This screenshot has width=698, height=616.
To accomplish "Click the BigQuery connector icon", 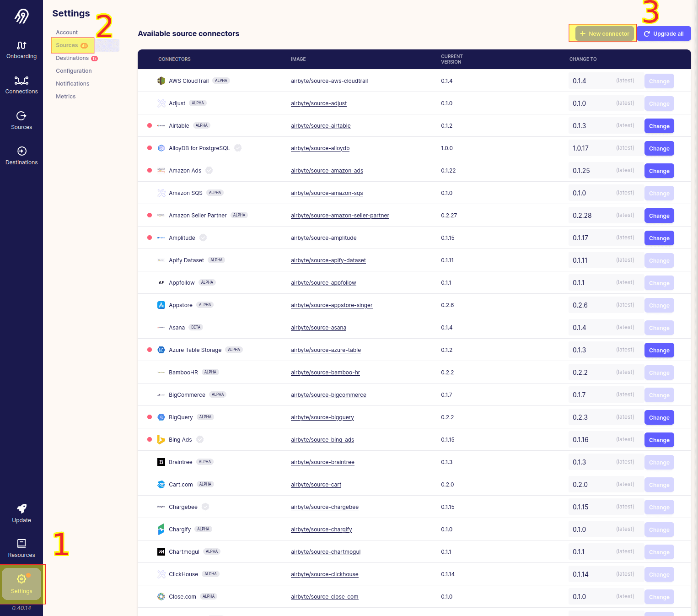I will [161, 417].
